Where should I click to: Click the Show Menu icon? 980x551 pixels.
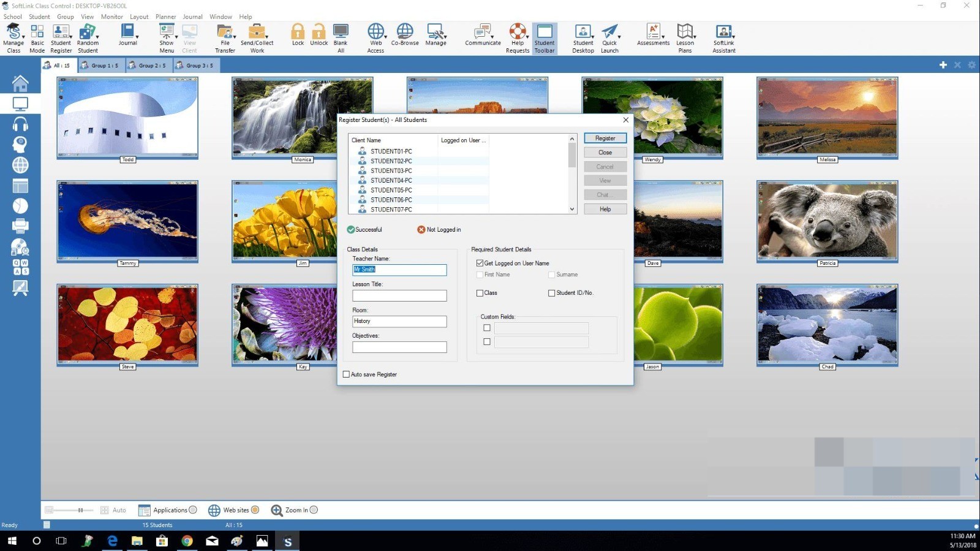[x=167, y=38]
